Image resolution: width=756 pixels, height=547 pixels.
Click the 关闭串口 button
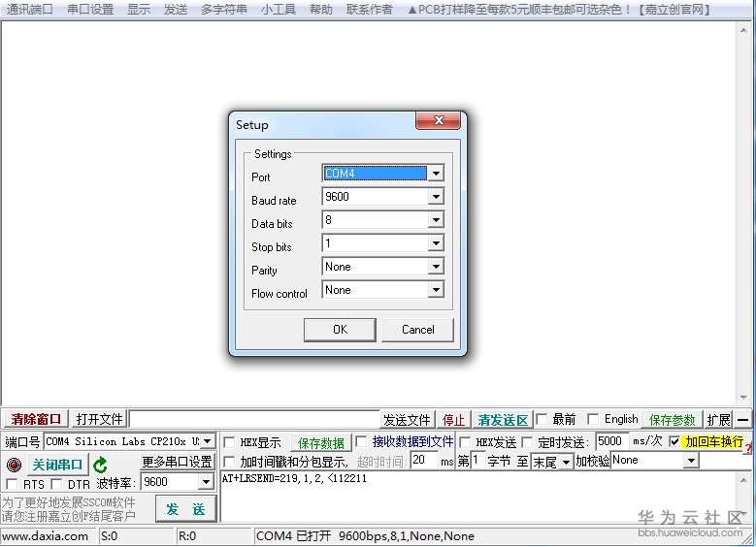pos(57,466)
